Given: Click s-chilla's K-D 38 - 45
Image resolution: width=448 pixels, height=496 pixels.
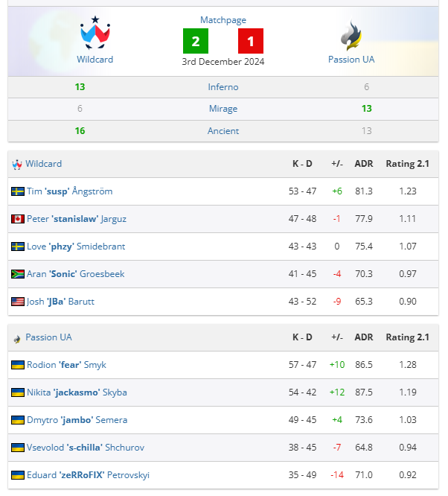Looking at the screenshot, I should [303, 448].
